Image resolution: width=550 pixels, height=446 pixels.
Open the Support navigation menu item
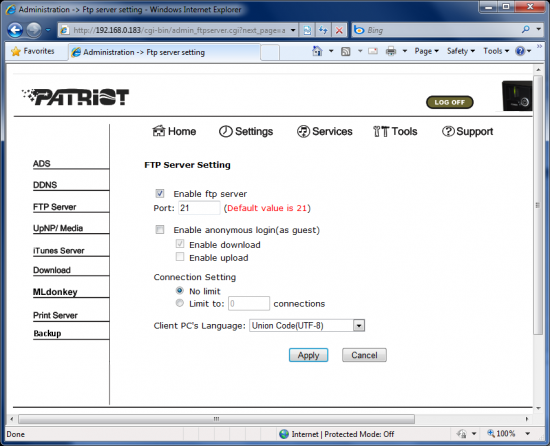click(x=467, y=131)
